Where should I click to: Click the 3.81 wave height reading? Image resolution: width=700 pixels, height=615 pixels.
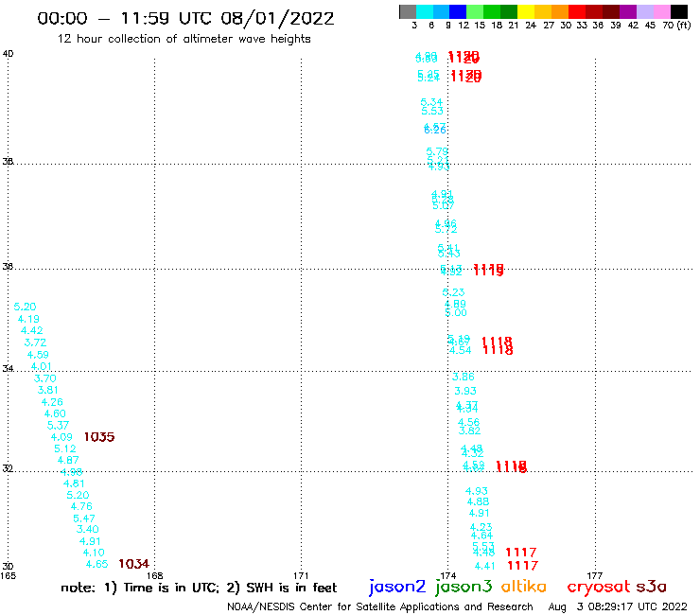click(x=47, y=390)
